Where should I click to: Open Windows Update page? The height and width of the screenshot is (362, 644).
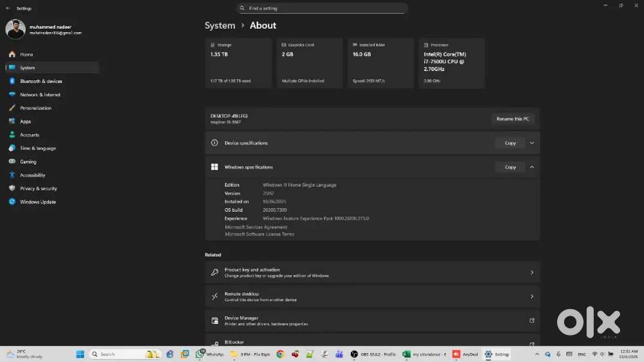point(37,202)
